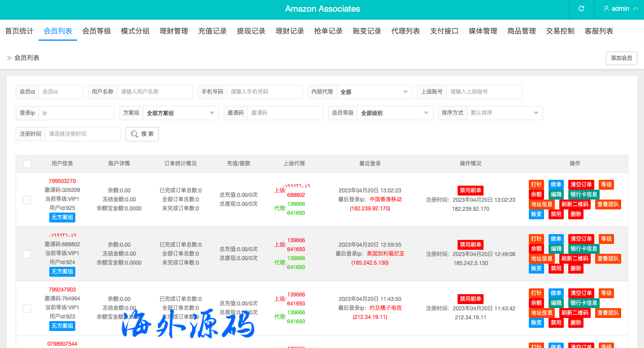Viewport: 644px width, 348px height.
Task: Toggle the select-all checkbox in table header
Action: (x=27, y=164)
